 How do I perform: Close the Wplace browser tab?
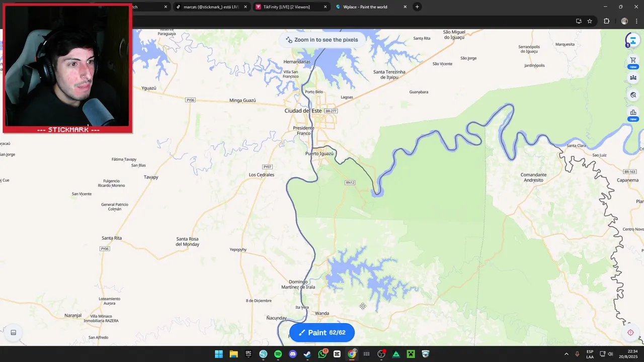pyautogui.click(x=405, y=7)
